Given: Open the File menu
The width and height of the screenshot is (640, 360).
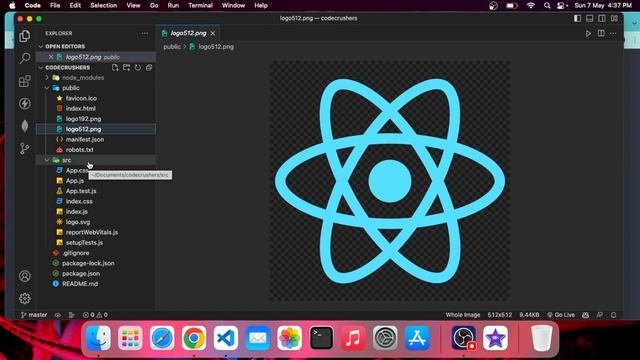Looking at the screenshot, I should [x=55, y=5].
